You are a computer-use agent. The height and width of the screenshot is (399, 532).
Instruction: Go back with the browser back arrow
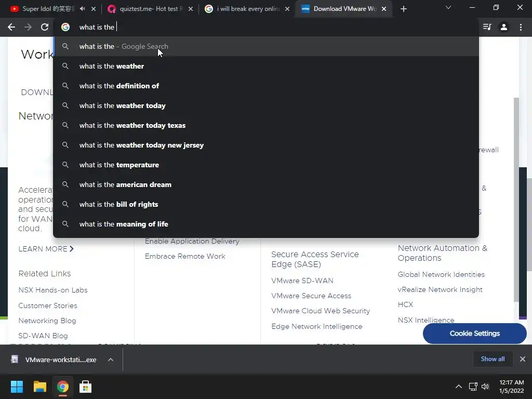click(11, 27)
